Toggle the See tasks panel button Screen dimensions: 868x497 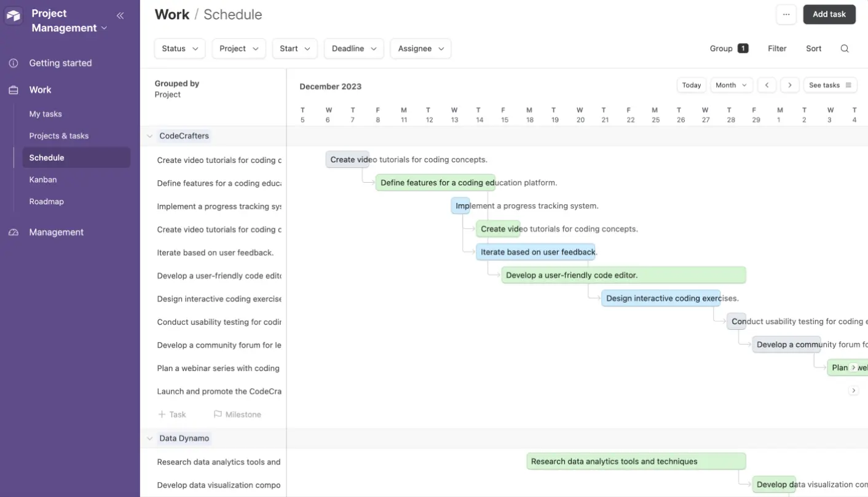coord(830,85)
